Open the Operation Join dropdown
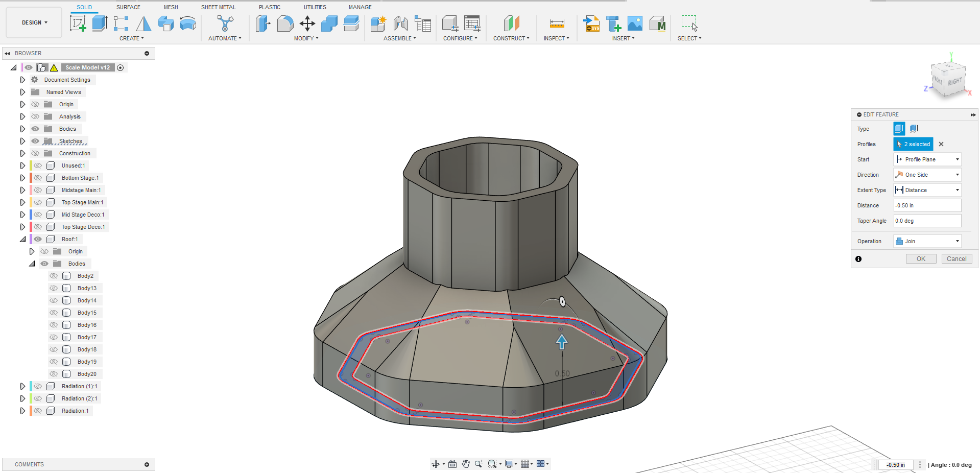The image size is (980, 473). 927,241
